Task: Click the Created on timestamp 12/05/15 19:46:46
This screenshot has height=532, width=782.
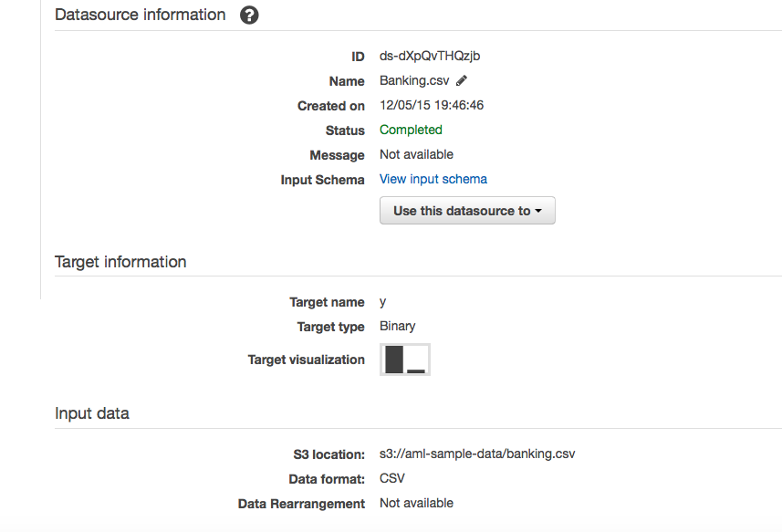Action: coord(432,106)
